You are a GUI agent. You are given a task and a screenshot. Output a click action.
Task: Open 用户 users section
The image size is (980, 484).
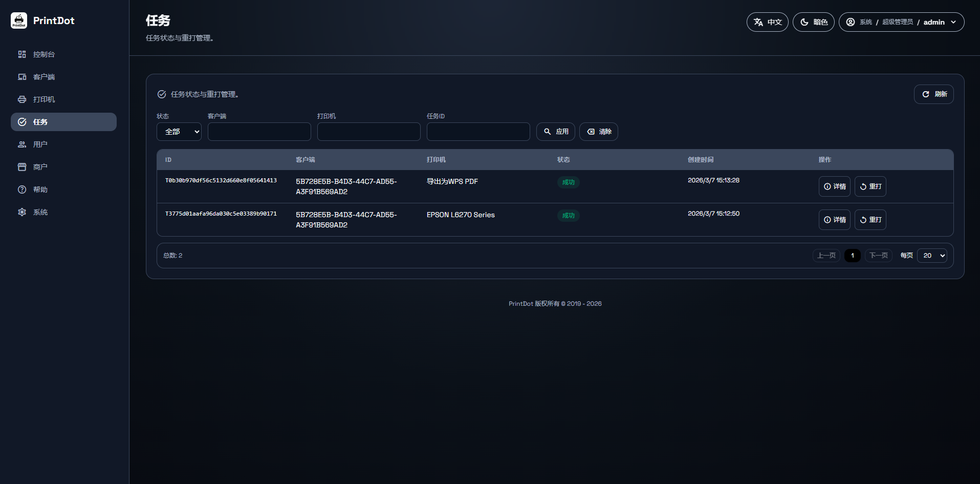(x=40, y=144)
